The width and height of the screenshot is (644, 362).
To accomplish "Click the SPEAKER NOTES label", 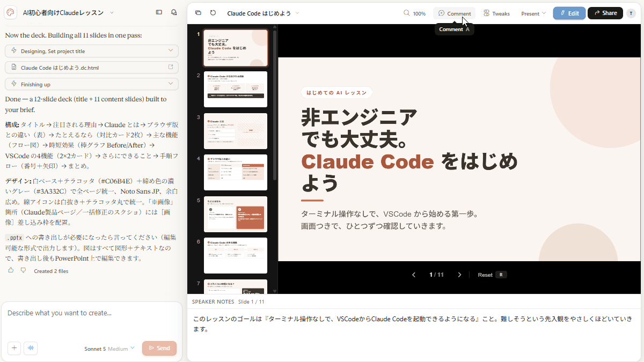I will pyautogui.click(x=213, y=302).
